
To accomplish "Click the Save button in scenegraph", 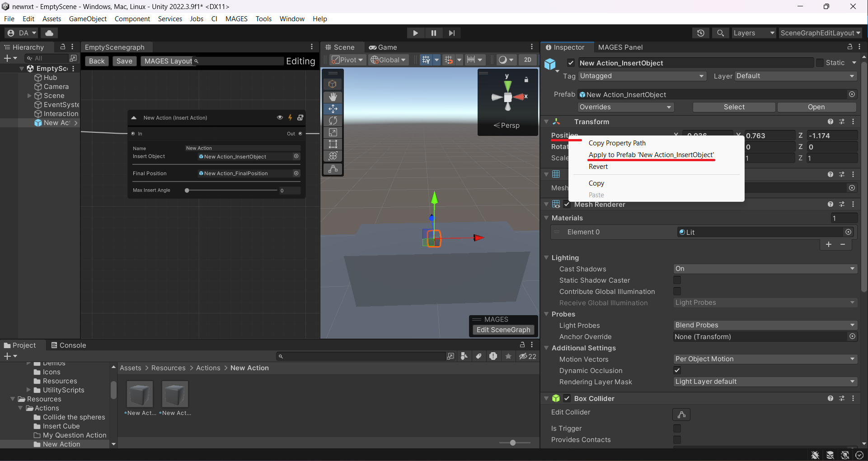I will point(124,61).
